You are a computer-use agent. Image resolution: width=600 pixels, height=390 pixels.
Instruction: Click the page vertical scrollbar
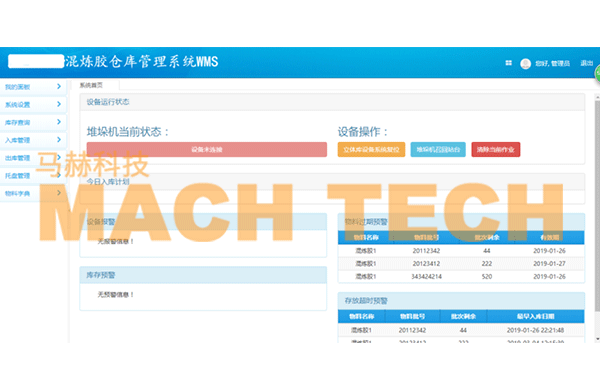(x=597, y=203)
